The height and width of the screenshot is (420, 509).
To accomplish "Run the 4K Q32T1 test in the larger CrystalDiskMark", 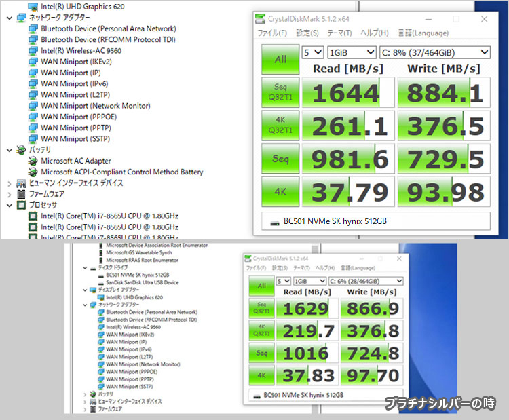I will coord(280,126).
